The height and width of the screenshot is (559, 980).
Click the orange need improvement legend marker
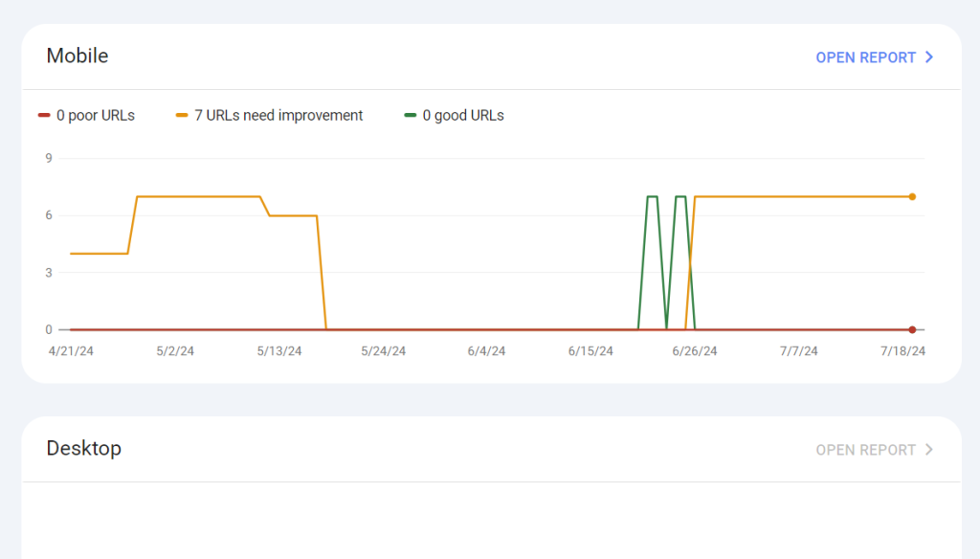tap(182, 116)
